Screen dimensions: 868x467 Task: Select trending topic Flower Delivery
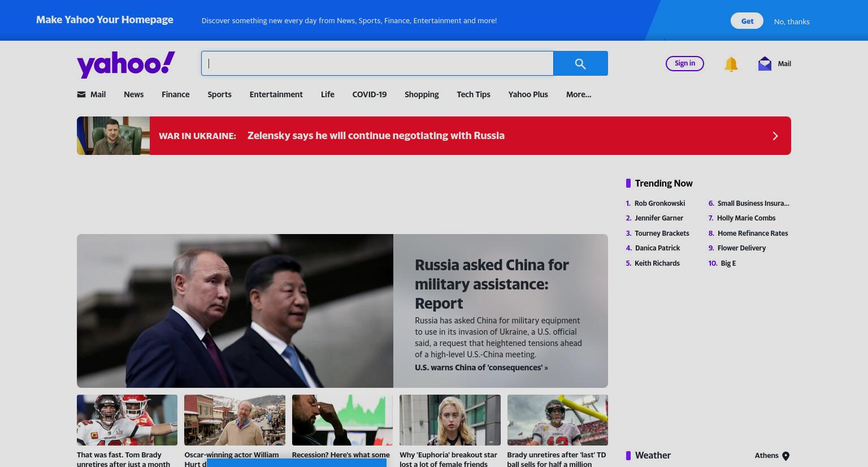click(x=741, y=248)
